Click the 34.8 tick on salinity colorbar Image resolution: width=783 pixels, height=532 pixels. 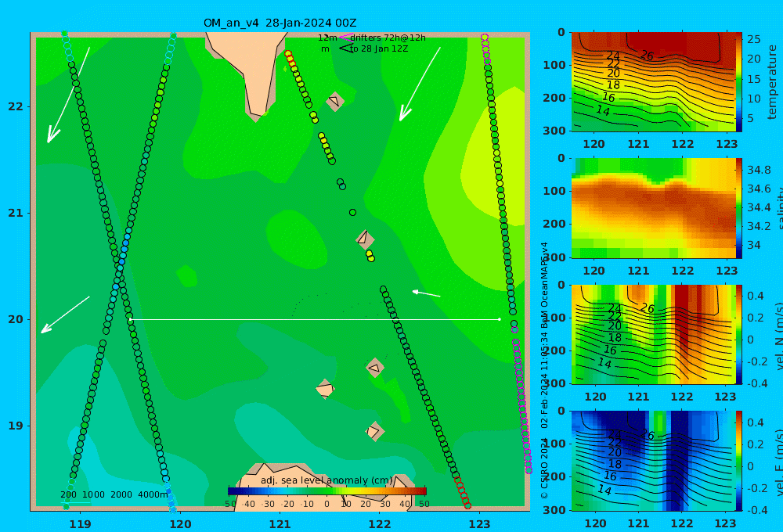pos(759,170)
